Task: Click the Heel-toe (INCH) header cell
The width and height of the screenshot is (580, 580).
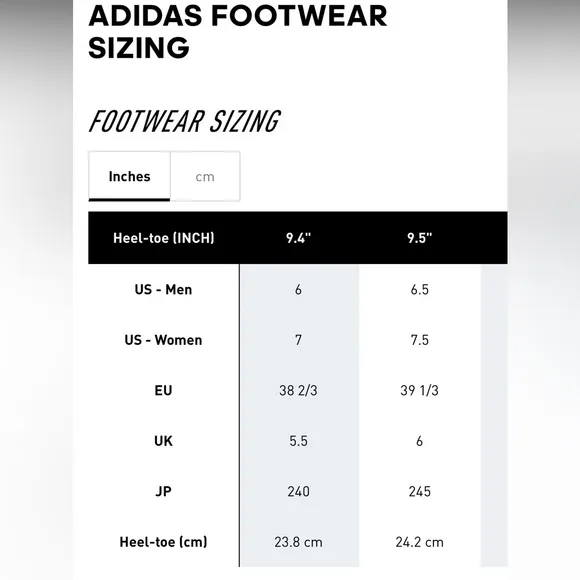Action: point(163,238)
